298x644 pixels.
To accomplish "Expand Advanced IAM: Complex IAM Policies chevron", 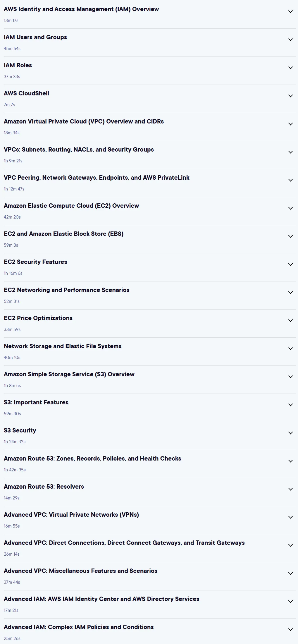I will 290,630.
